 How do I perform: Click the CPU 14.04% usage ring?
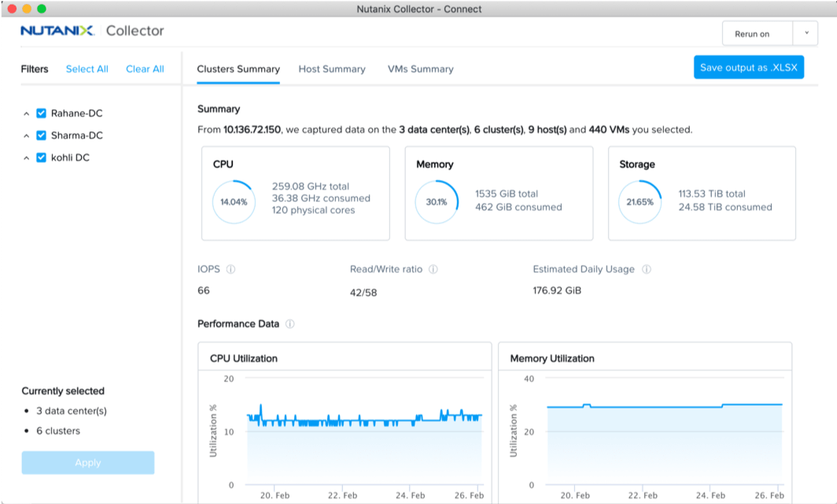[x=234, y=201]
